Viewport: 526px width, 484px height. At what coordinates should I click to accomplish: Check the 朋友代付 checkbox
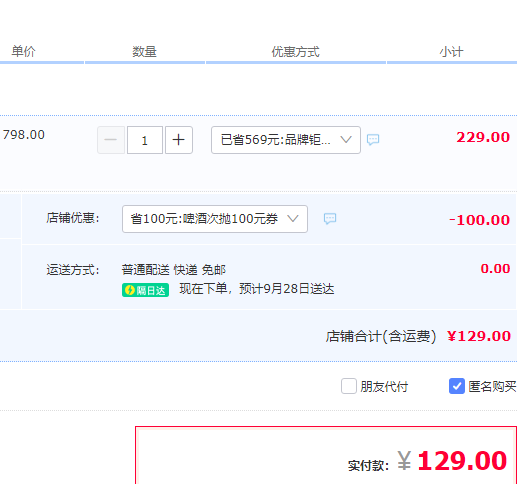tap(349, 386)
